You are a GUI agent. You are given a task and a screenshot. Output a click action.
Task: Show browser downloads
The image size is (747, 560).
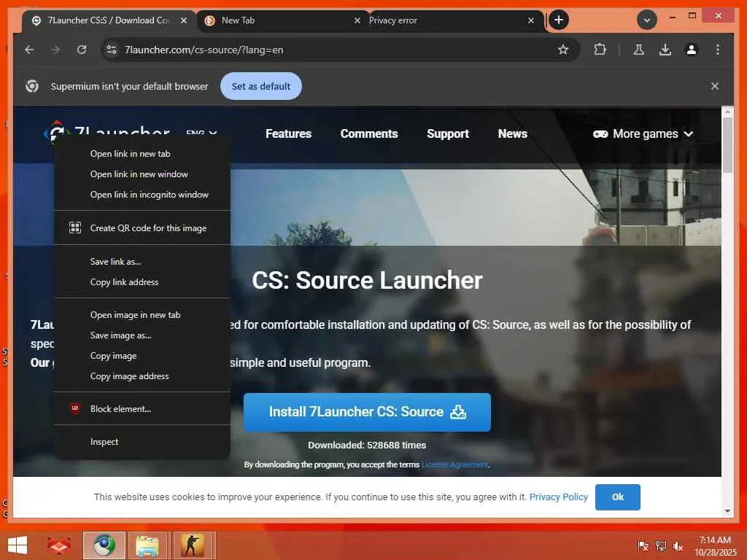click(x=665, y=50)
